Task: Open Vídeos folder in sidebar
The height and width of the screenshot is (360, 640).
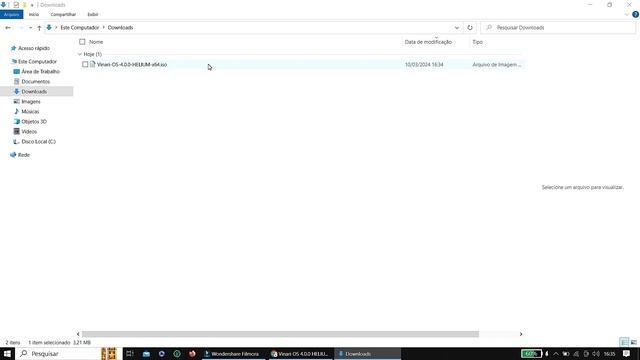Action: [29, 131]
